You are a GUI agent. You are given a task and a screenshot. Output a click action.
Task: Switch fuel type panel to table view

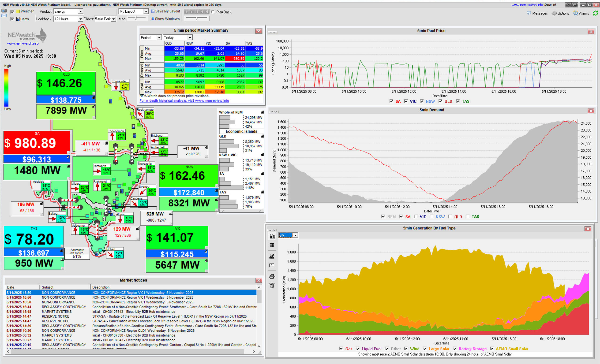272,245
